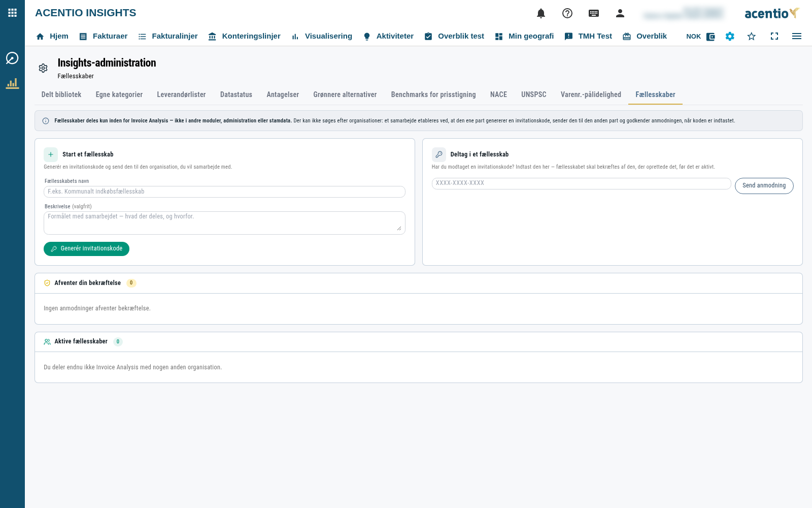Switch to the NACE tab

point(498,95)
